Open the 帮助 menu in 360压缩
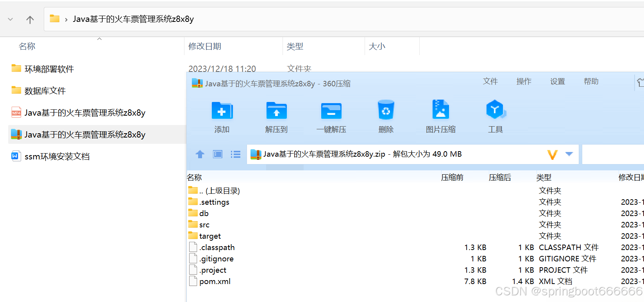This screenshot has height=302, width=644. coord(591,81)
